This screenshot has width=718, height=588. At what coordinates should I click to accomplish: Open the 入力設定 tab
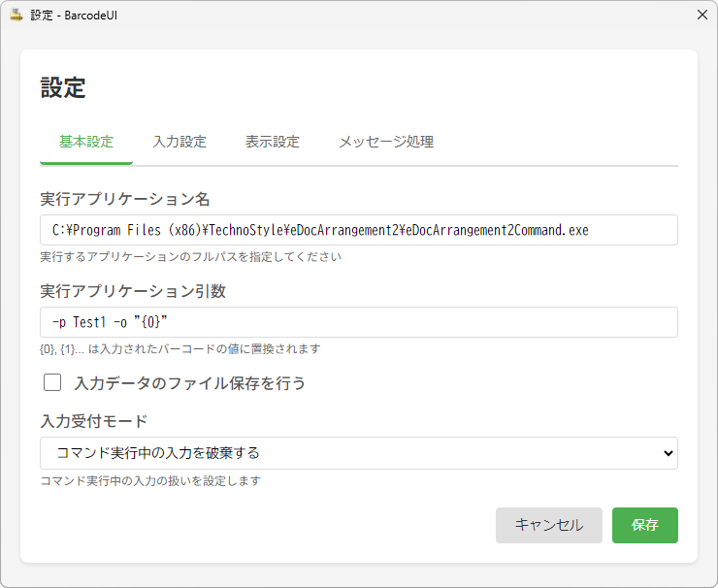pyautogui.click(x=179, y=142)
